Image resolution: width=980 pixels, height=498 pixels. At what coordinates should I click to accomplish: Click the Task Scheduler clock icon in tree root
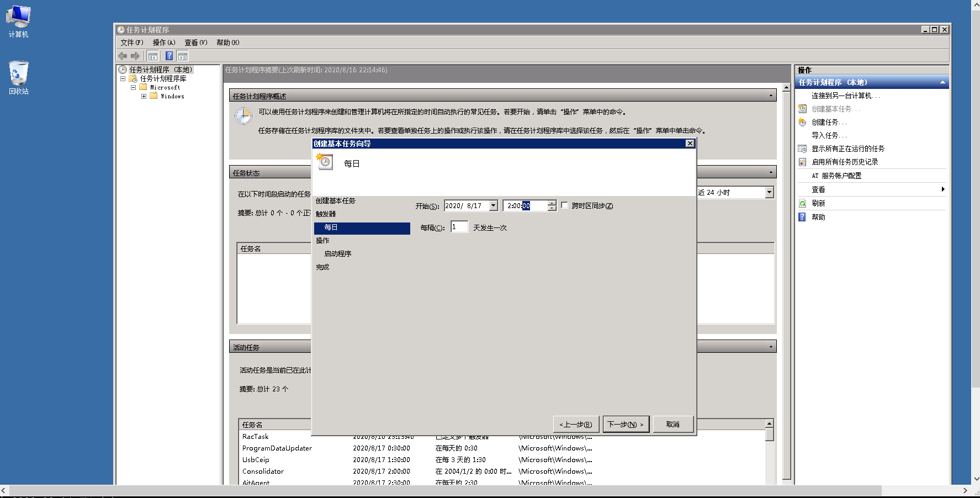(123, 70)
